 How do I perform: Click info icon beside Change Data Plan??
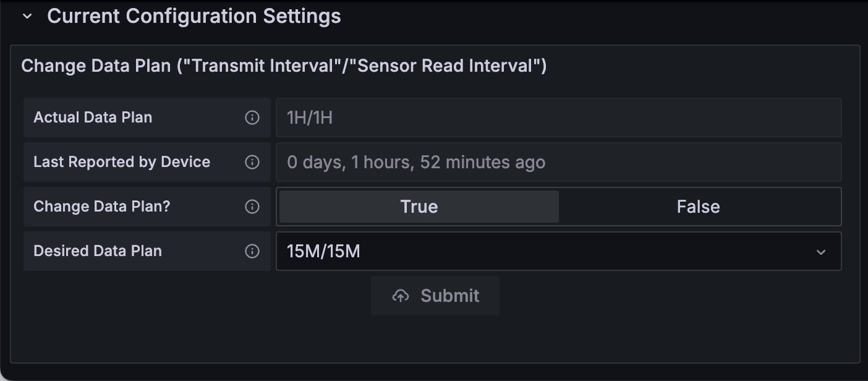[x=252, y=207]
